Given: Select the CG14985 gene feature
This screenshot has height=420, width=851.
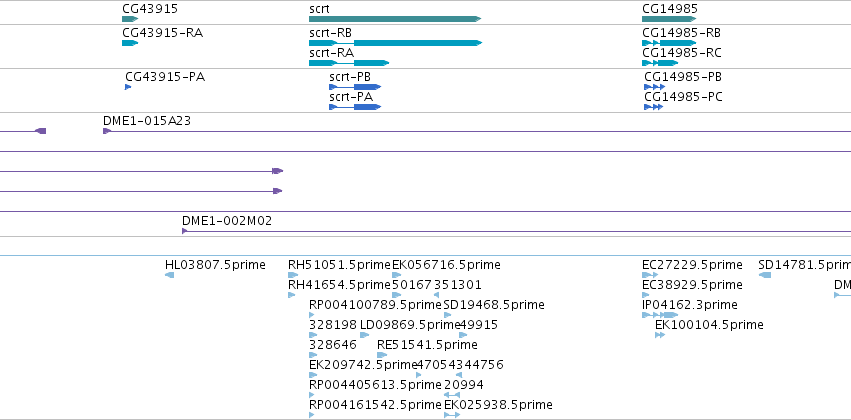Looking at the screenshot, I should 669,19.
